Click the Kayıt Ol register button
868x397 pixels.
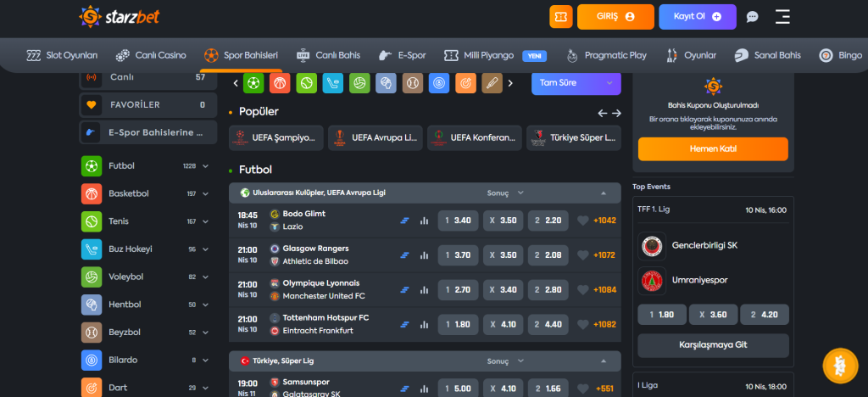[x=698, y=17]
